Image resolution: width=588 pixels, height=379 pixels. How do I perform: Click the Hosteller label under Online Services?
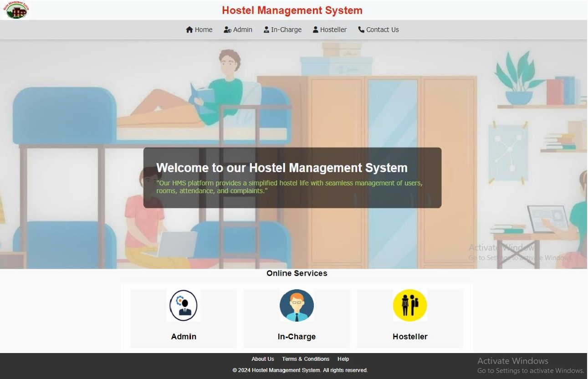point(410,337)
